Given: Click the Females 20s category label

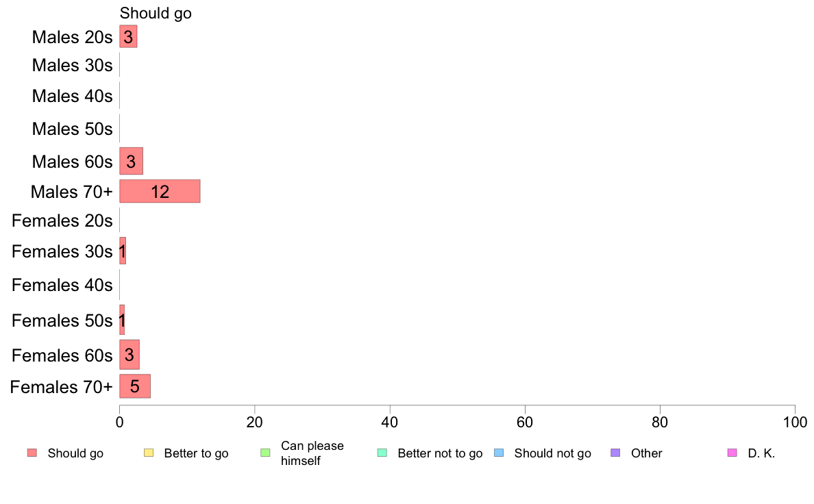Looking at the screenshot, I should pos(62,220).
